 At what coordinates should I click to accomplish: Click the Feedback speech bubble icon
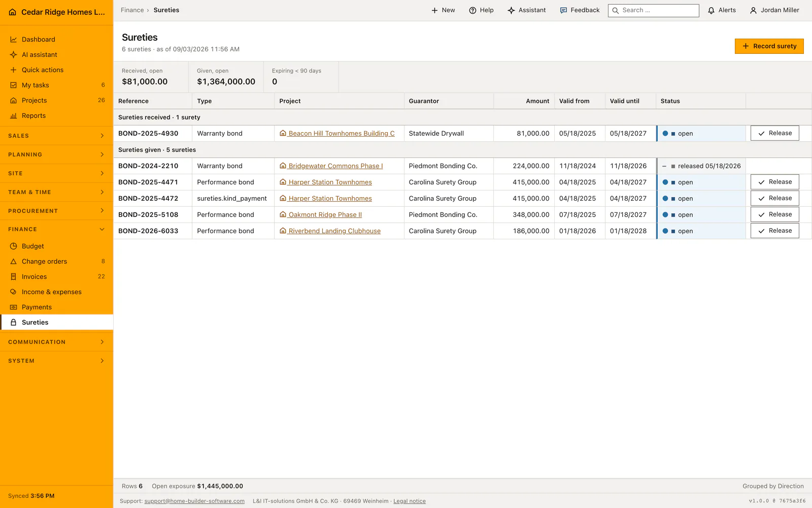[563, 10]
